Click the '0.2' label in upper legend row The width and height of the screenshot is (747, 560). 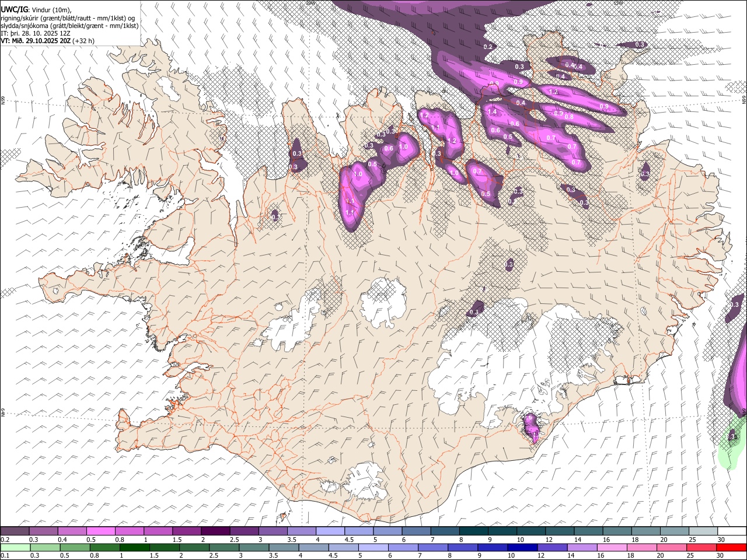click(x=5, y=540)
